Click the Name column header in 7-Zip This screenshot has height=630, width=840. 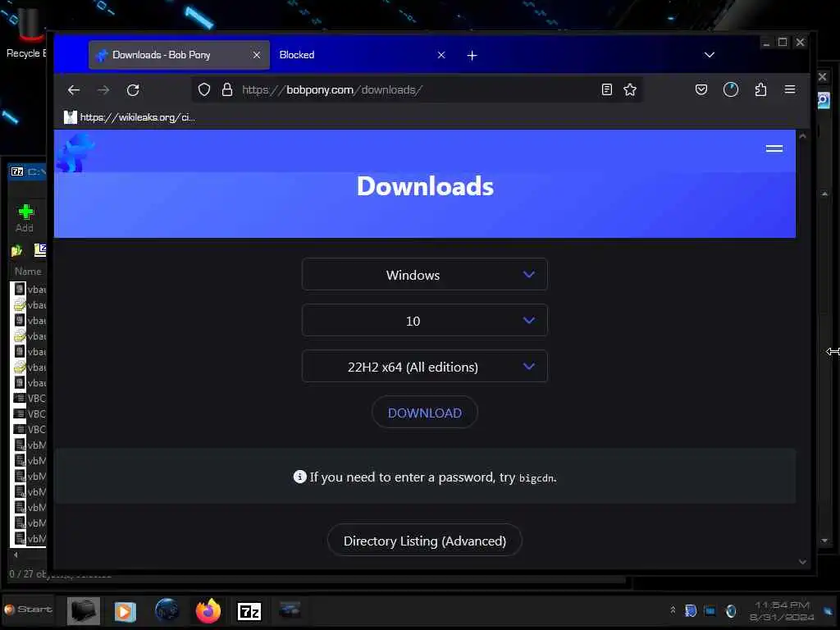(28, 272)
